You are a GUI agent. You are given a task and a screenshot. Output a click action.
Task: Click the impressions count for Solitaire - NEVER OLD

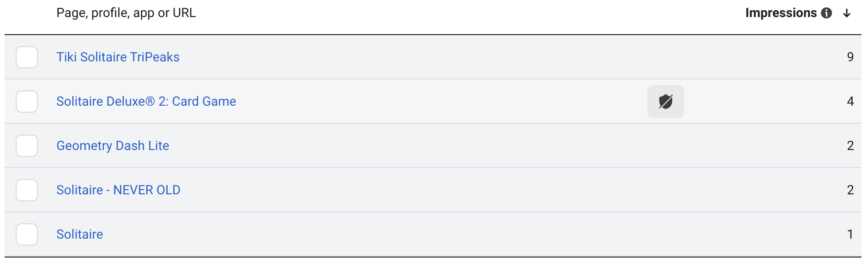[850, 190]
